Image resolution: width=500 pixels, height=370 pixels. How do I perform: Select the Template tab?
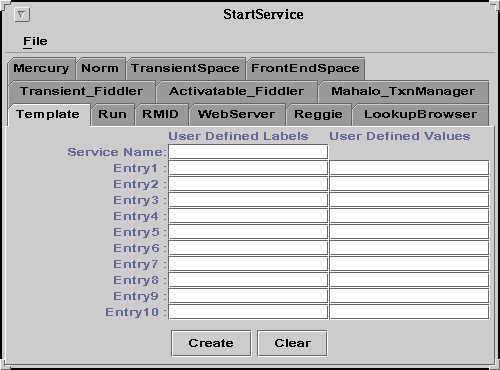(x=48, y=115)
